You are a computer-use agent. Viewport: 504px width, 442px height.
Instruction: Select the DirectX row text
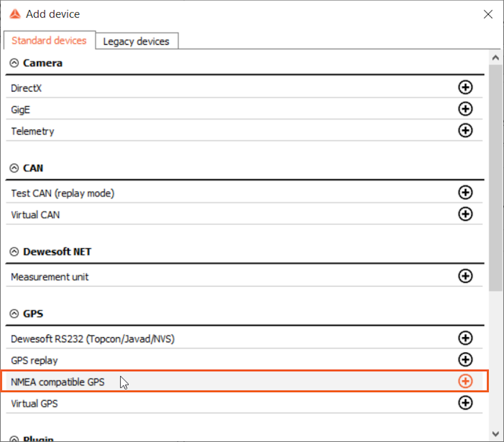(27, 88)
